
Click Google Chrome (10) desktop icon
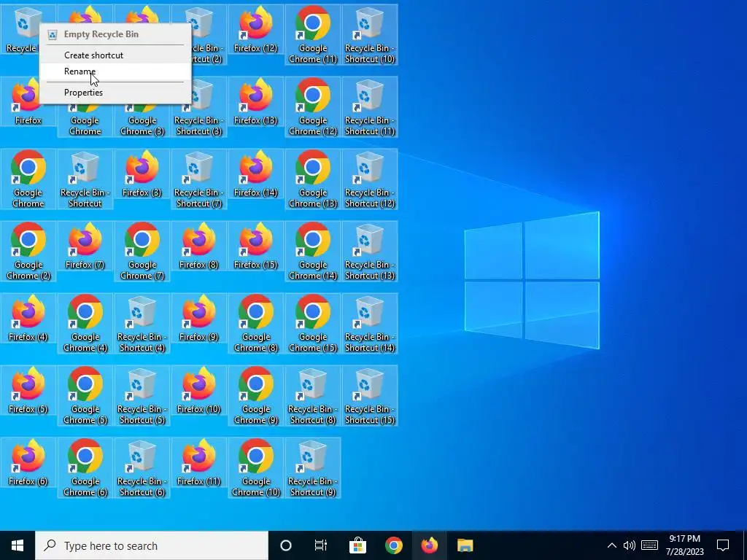point(256,468)
